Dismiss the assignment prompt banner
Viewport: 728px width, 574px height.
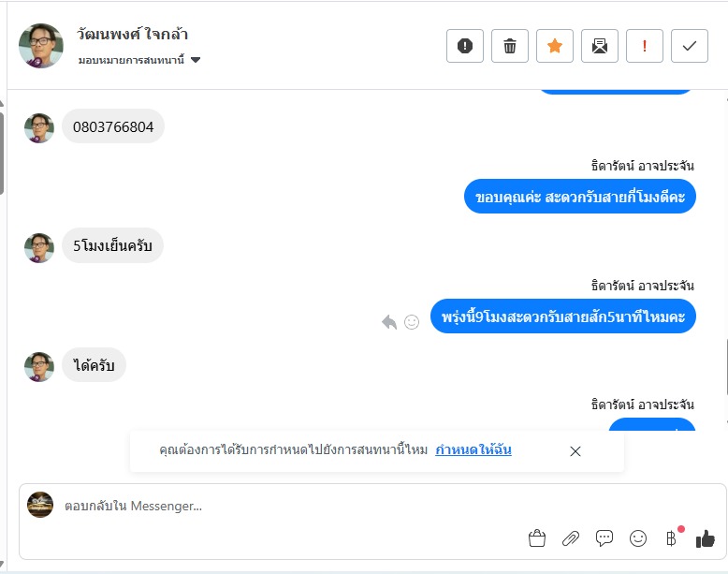tap(575, 451)
